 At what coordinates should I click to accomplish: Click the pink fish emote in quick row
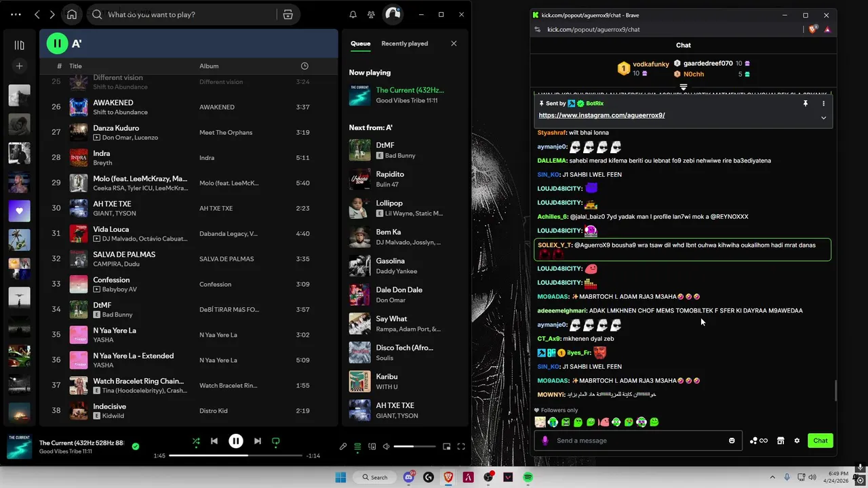coord(604,422)
